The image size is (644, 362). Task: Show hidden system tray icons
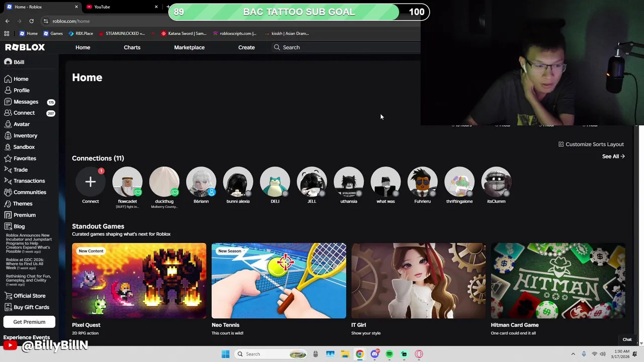pos(573,354)
